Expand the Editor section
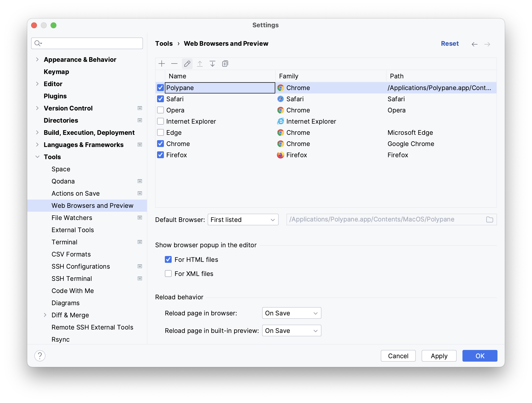This screenshot has width=532, height=403. [x=37, y=84]
